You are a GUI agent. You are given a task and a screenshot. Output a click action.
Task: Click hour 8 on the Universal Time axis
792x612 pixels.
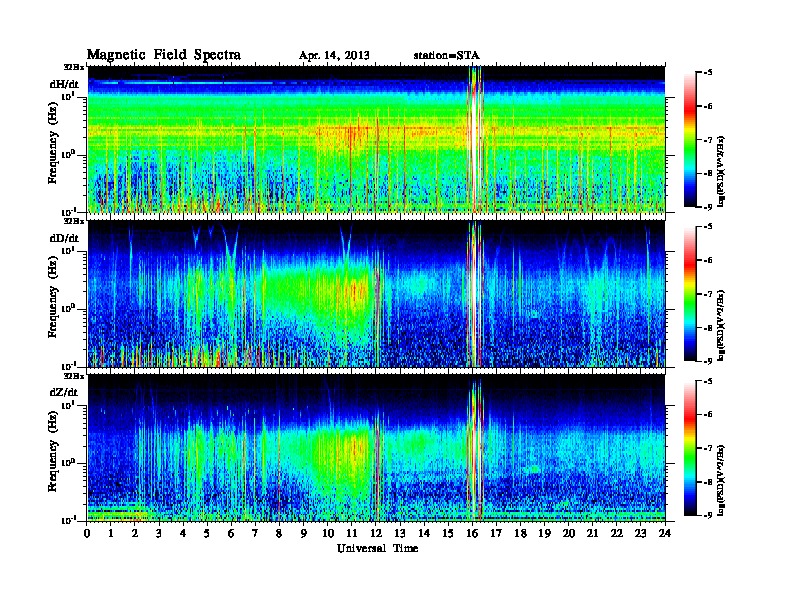click(279, 533)
